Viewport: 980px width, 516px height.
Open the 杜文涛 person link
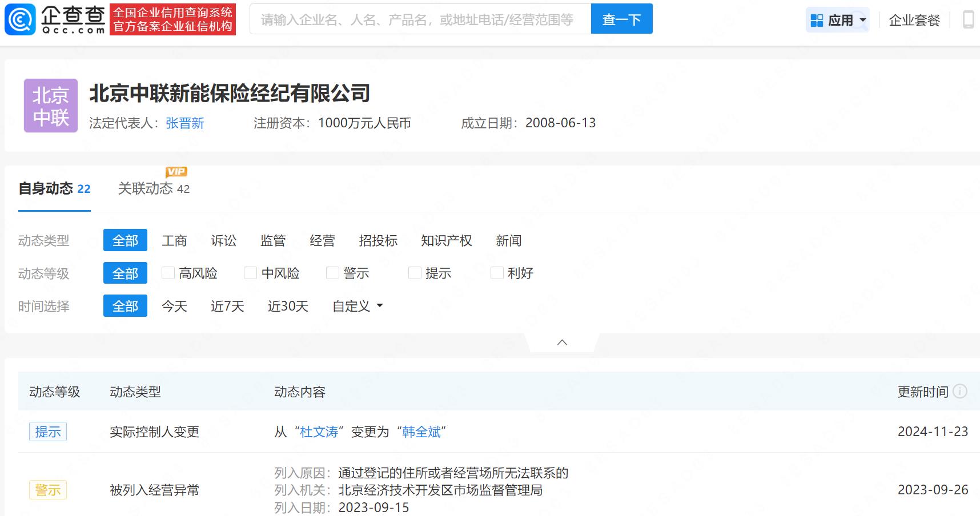coord(319,432)
